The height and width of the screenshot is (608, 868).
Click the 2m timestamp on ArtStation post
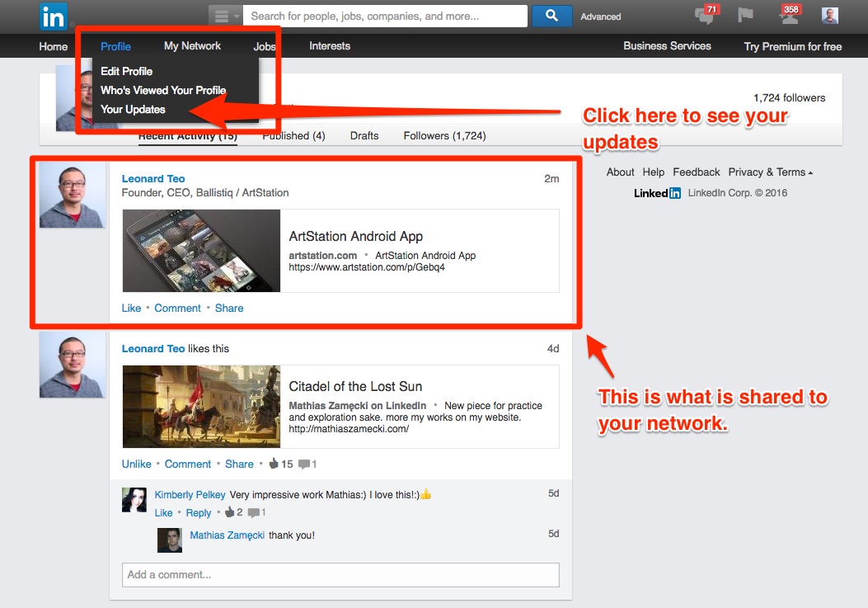pyautogui.click(x=551, y=178)
